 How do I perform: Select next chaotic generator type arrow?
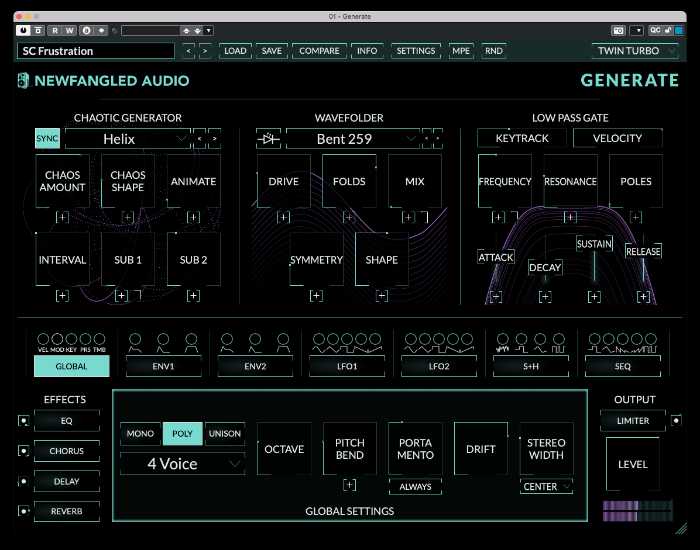coord(215,139)
